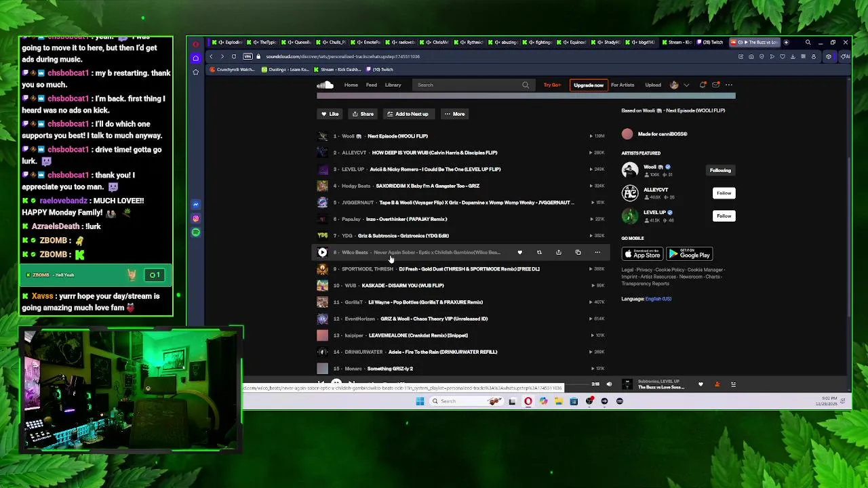This screenshot has height=488, width=868.
Task: Select GRiZ & Wooli - Chaos Theory VIP
Action: tap(434, 319)
